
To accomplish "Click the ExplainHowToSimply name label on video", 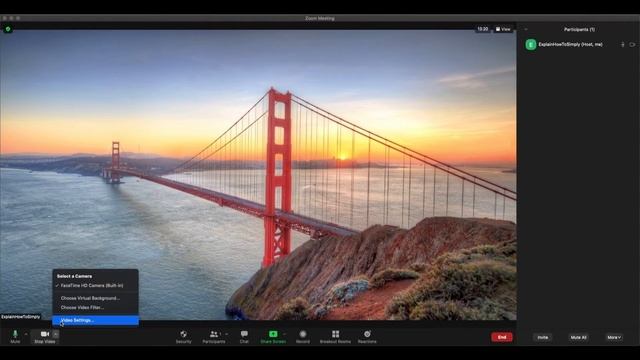I will point(20,317).
